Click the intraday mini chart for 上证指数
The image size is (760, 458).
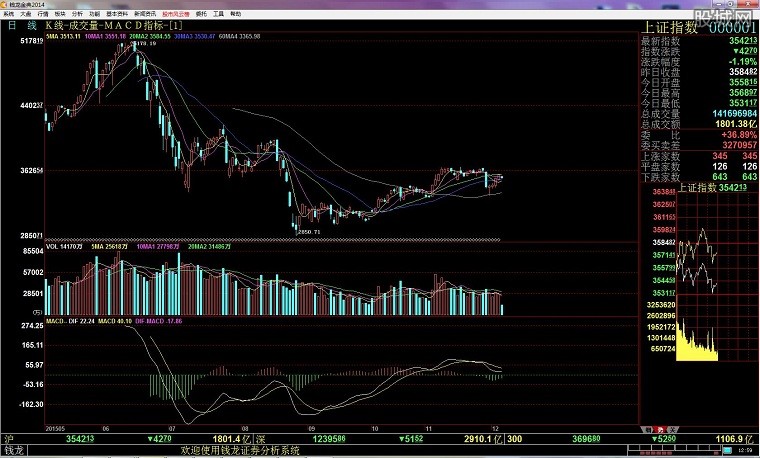click(x=698, y=260)
